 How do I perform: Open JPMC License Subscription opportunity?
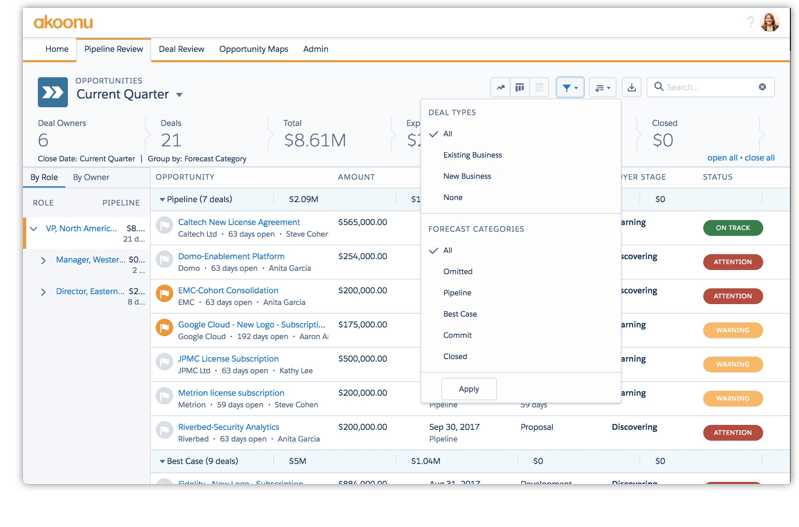[x=228, y=359]
